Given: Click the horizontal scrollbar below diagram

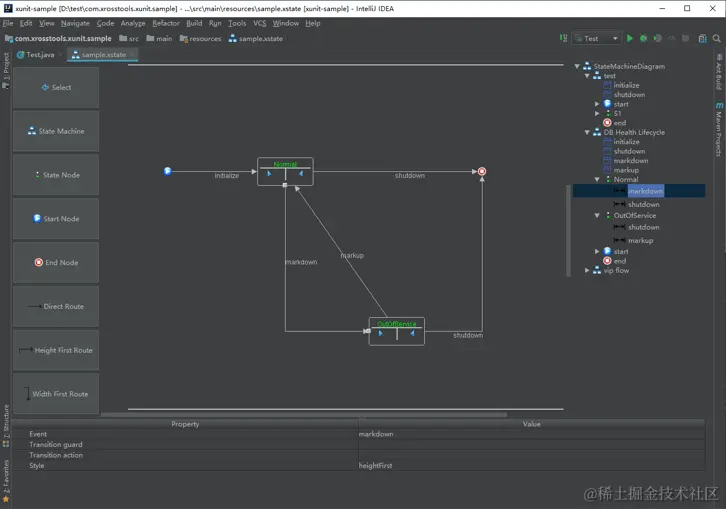Looking at the screenshot, I should (304, 415).
